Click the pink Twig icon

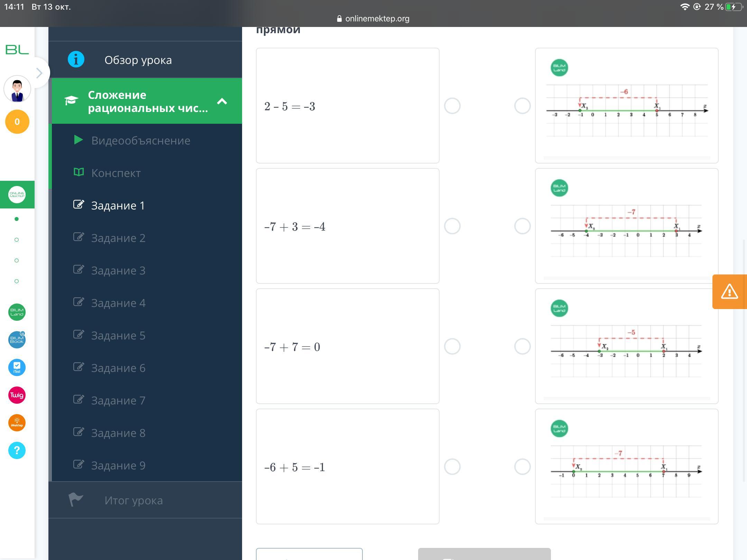[x=17, y=395]
